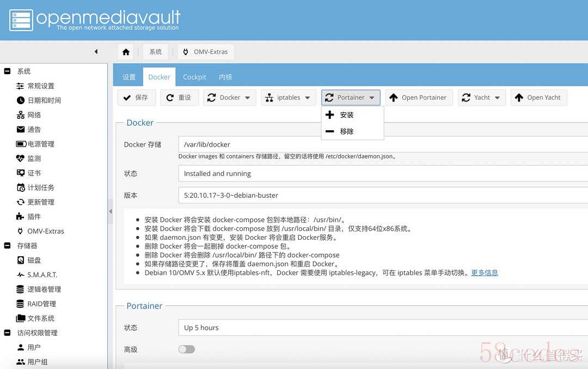This screenshot has width=588, height=369.
Task: Open 日期和时间 clock icon
Action: (20, 100)
